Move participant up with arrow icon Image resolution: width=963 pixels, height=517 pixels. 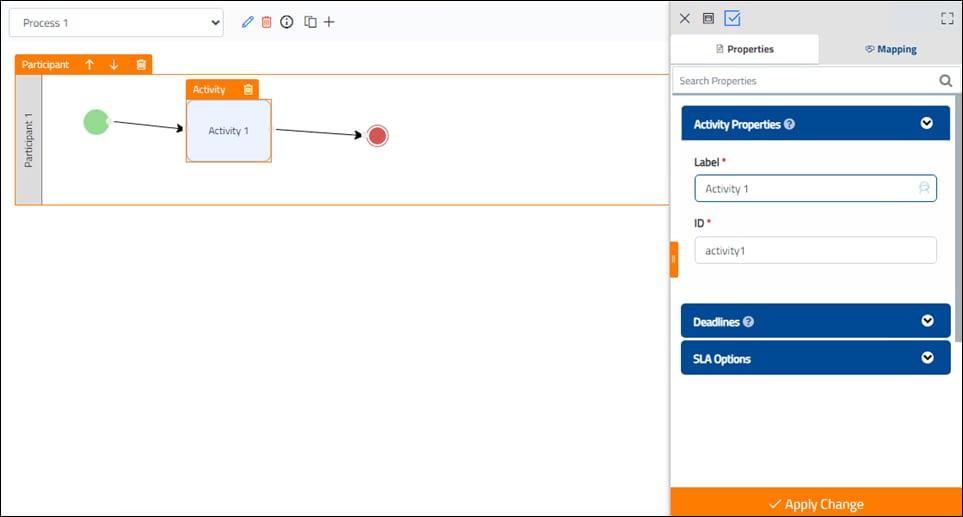point(90,64)
